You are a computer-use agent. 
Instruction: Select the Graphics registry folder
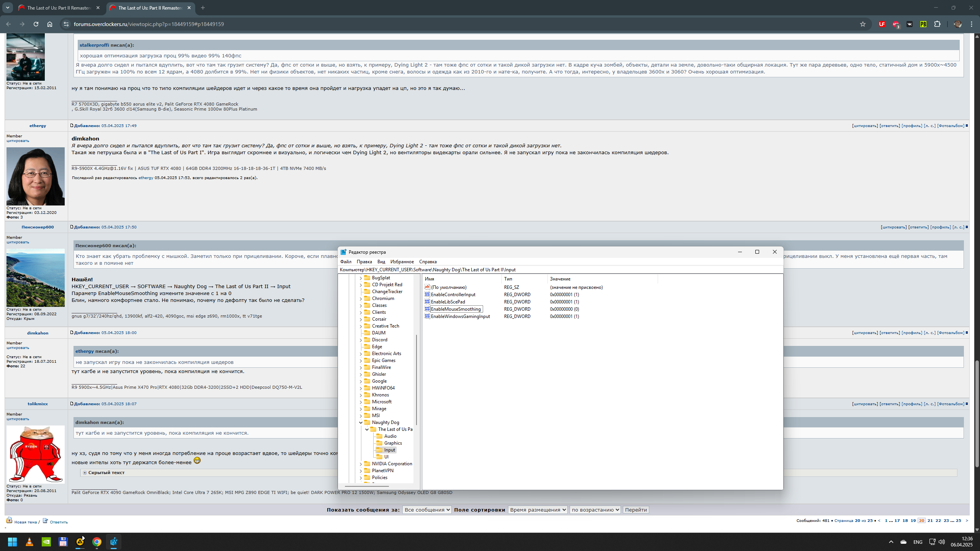tap(393, 443)
